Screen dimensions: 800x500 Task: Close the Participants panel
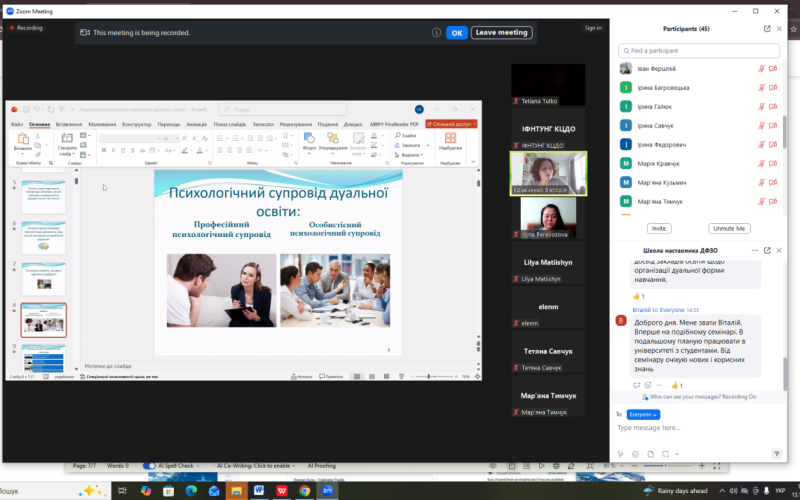pos(779,29)
